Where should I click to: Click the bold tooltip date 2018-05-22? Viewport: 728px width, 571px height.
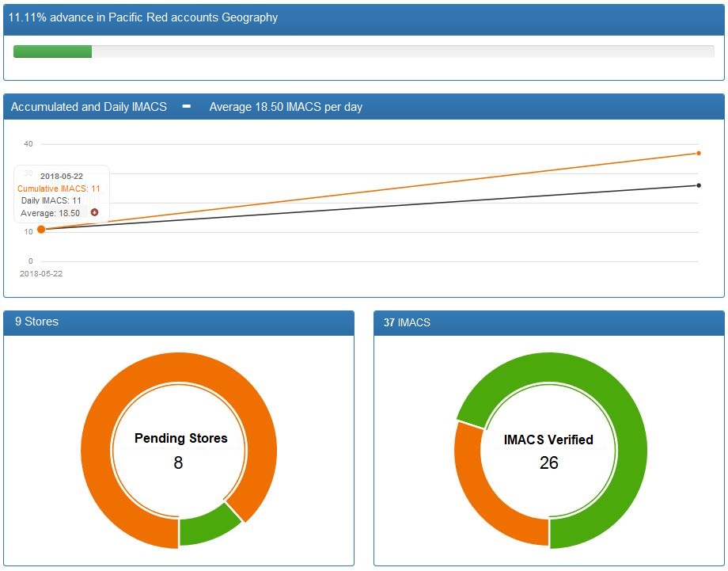tap(61, 176)
